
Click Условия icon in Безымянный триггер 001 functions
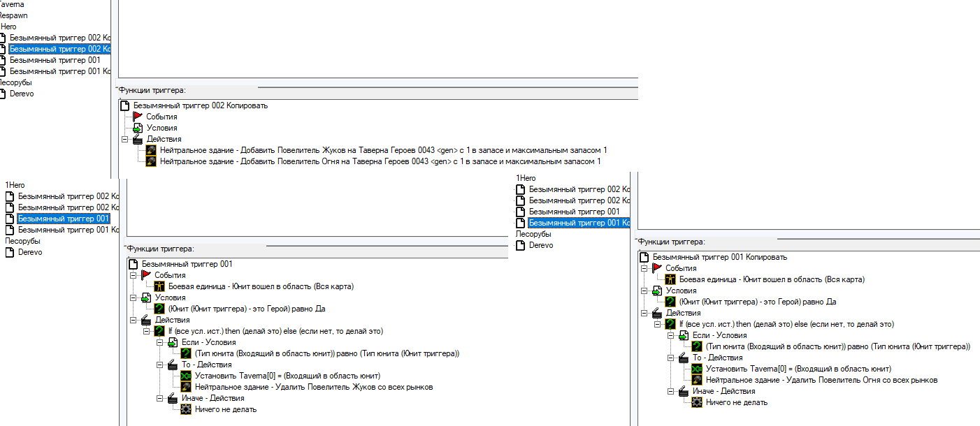146,298
